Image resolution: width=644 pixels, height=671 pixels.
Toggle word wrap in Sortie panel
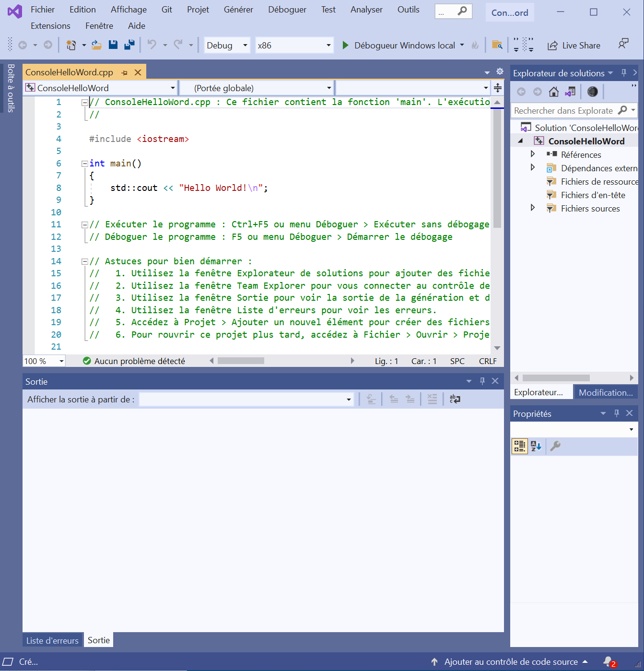[455, 399]
